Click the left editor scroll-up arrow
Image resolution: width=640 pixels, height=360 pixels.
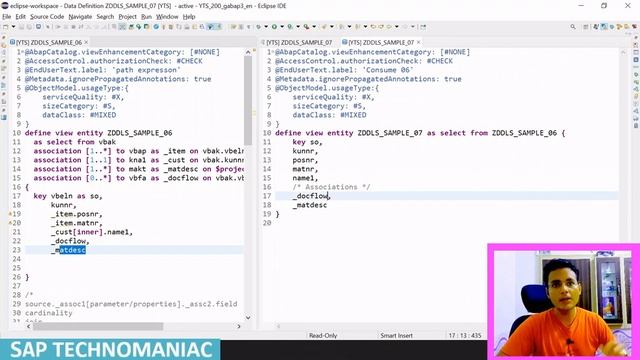pos(248,52)
